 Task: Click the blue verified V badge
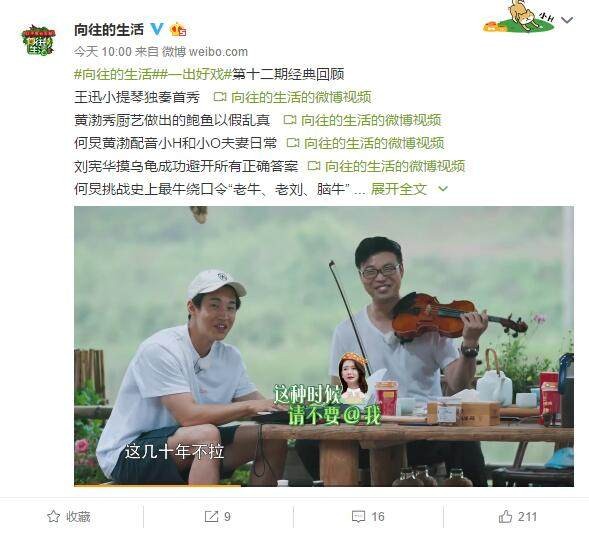tap(157, 29)
